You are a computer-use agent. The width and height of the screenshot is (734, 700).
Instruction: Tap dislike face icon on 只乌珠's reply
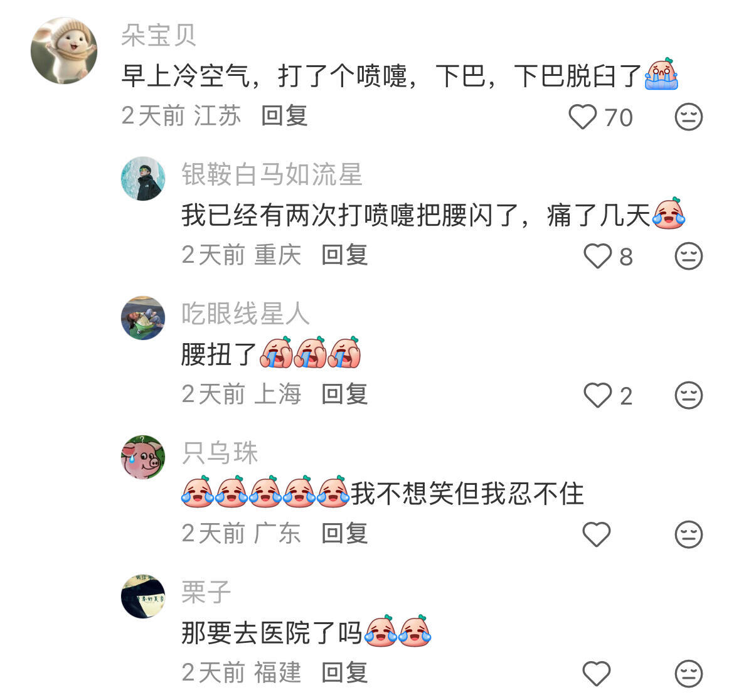point(689,534)
